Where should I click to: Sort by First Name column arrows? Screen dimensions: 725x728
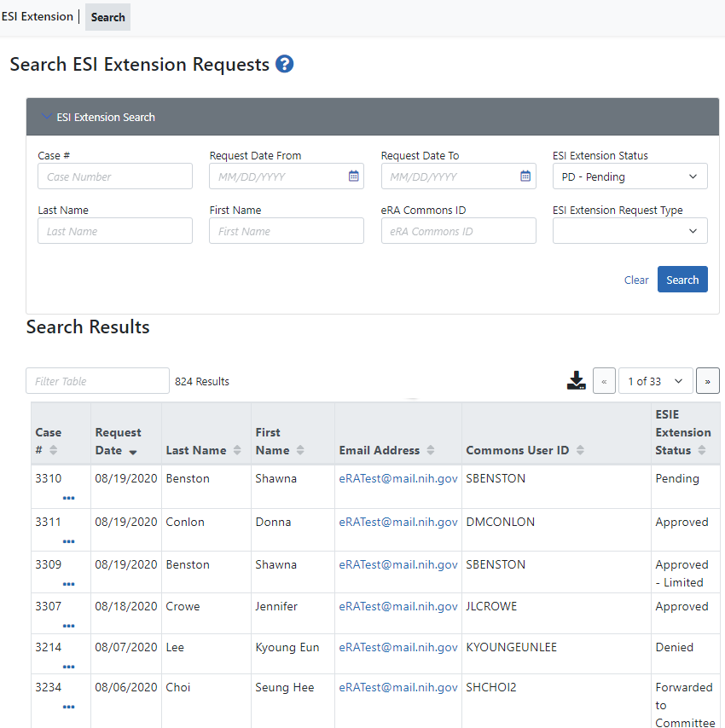tap(300, 450)
